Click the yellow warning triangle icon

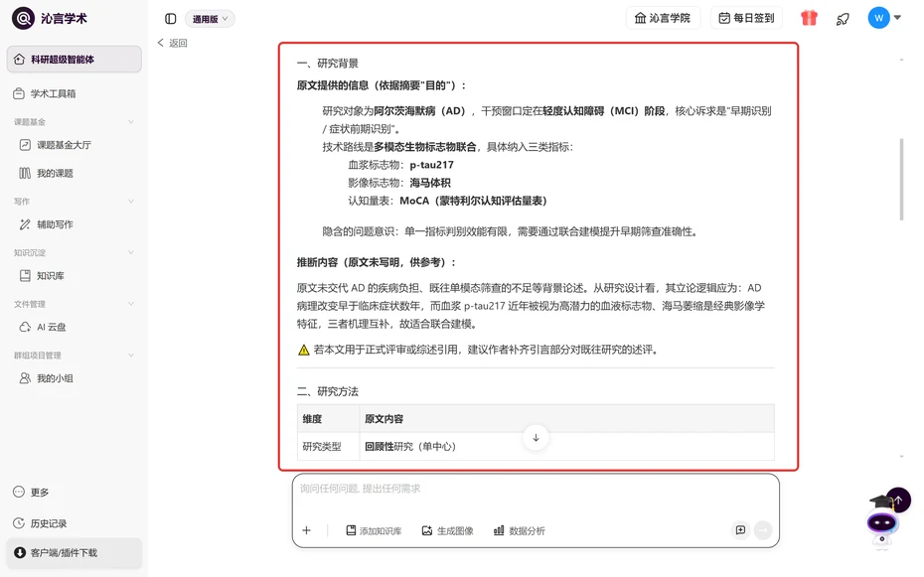(303, 350)
